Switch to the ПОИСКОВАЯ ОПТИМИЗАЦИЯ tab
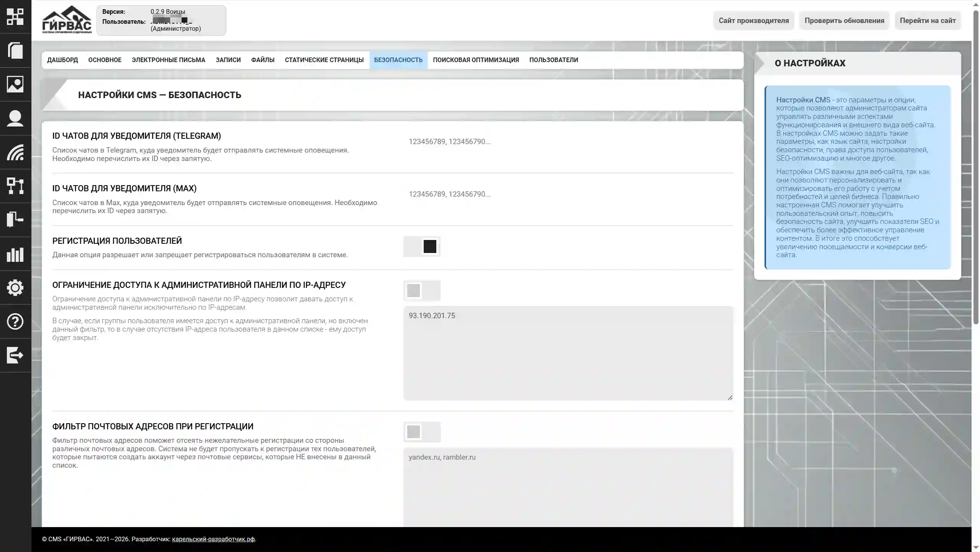980x552 pixels. pyautogui.click(x=476, y=60)
